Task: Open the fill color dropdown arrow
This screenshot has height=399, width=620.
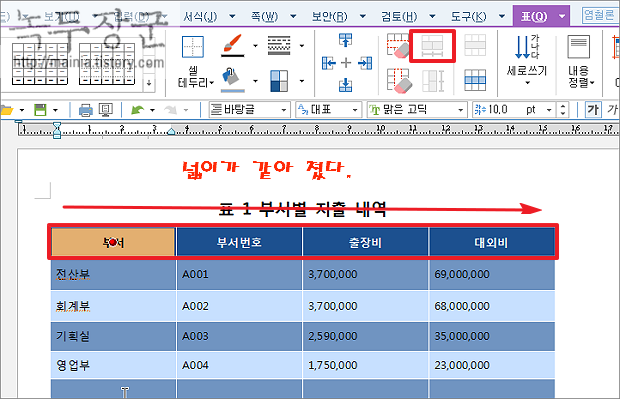Action: (x=255, y=81)
